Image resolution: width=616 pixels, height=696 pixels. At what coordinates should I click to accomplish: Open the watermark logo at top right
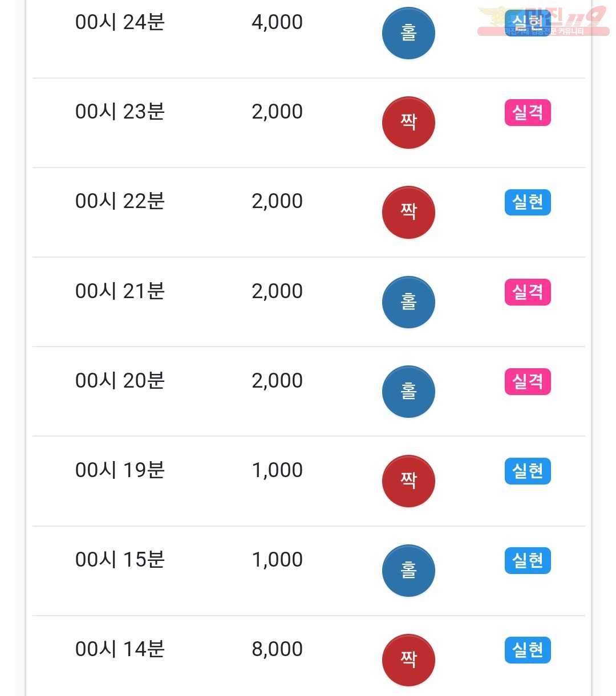(x=543, y=21)
